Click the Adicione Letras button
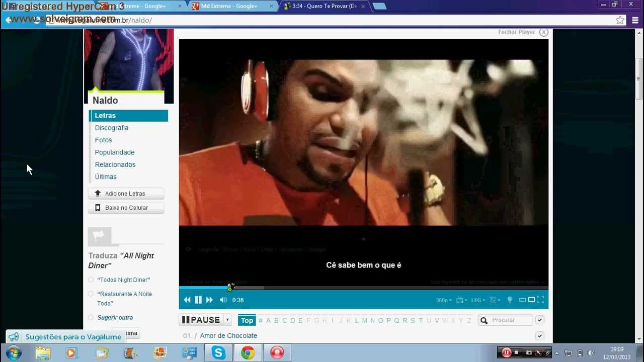Screen dimensions: 644x362 click(126, 194)
